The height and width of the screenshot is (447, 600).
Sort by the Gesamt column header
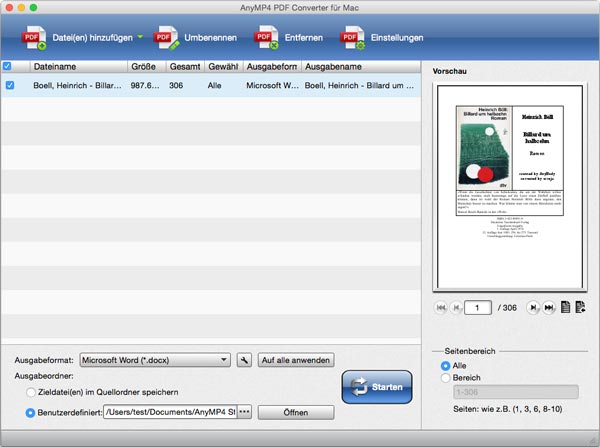185,67
